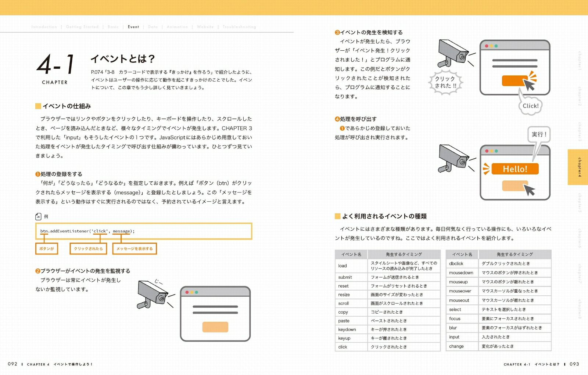This screenshot has height=375, width=588.
Task: Select the Event tab in the top navigation
Action: tap(133, 27)
